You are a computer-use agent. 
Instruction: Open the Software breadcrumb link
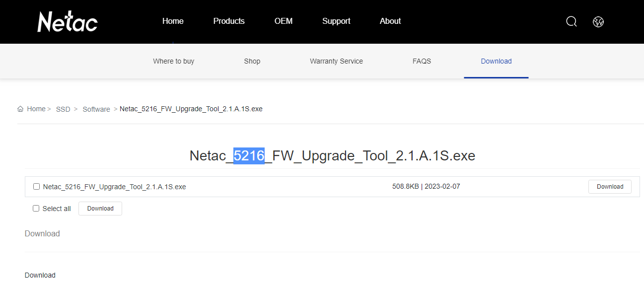point(96,109)
